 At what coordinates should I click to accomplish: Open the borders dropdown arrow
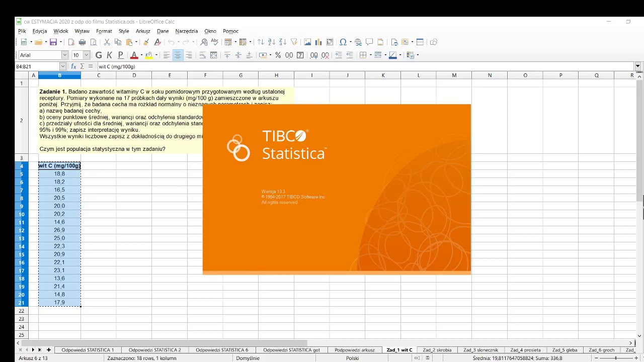tap(370, 55)
